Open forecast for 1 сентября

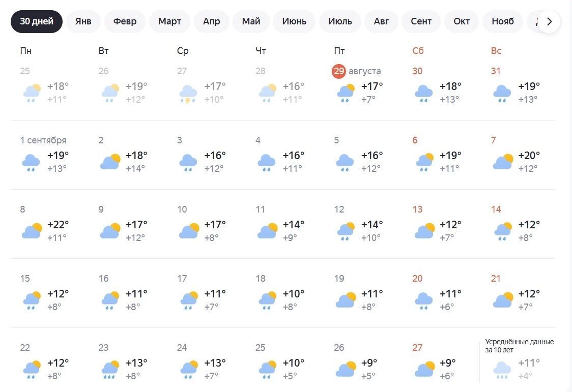[x=43, y=140]
